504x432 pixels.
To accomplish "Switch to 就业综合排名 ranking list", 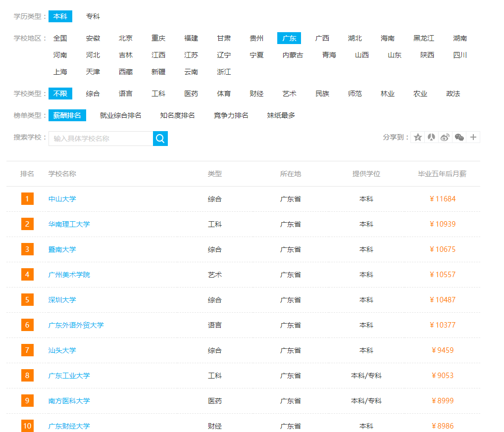I will 120,115.
